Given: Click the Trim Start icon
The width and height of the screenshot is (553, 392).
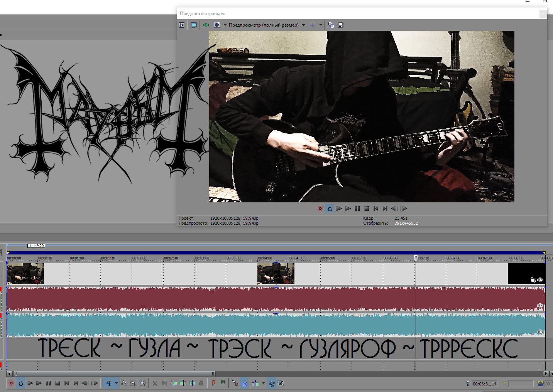Looking at the screenshot, I should tap(174, 383).
